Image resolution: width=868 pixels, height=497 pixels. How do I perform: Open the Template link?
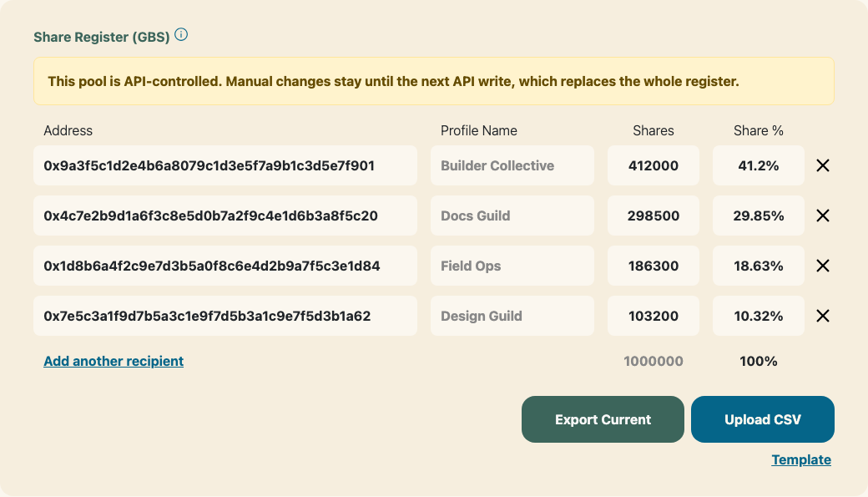tap(801, 460)
